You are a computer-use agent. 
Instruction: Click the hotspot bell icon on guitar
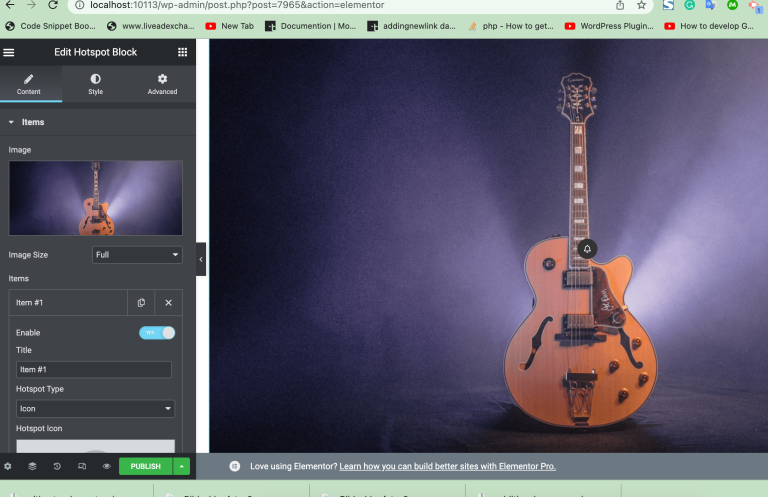pyautogui.click(x=587, y=249)
